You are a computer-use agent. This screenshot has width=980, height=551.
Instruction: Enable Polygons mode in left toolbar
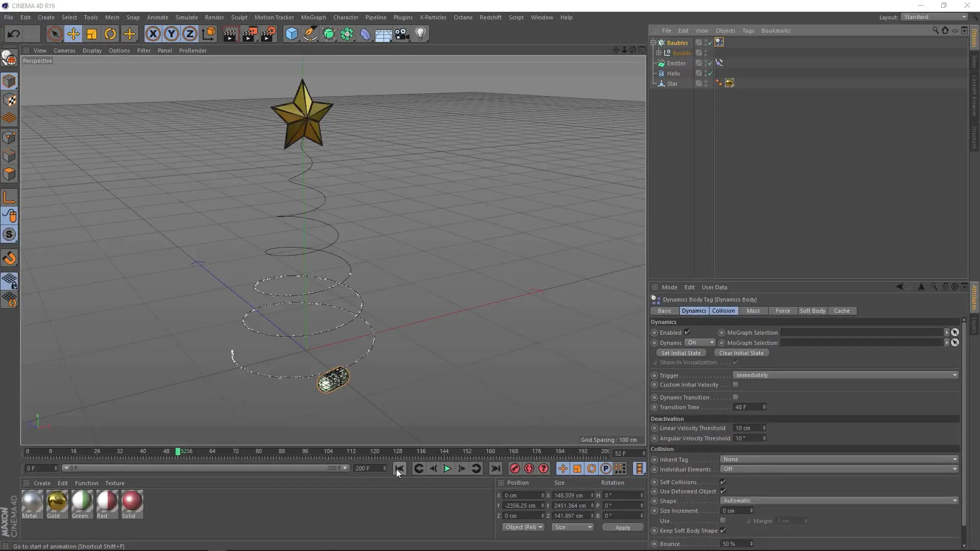(9, 174)
